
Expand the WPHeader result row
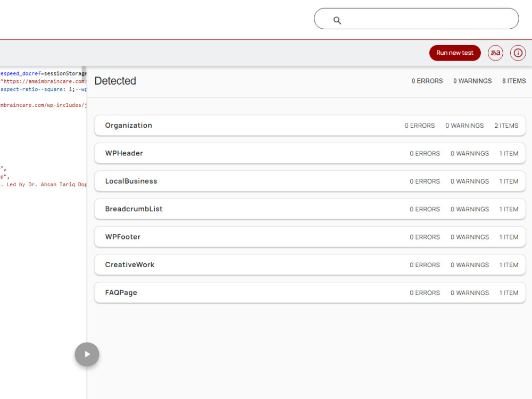pos(310,153)
